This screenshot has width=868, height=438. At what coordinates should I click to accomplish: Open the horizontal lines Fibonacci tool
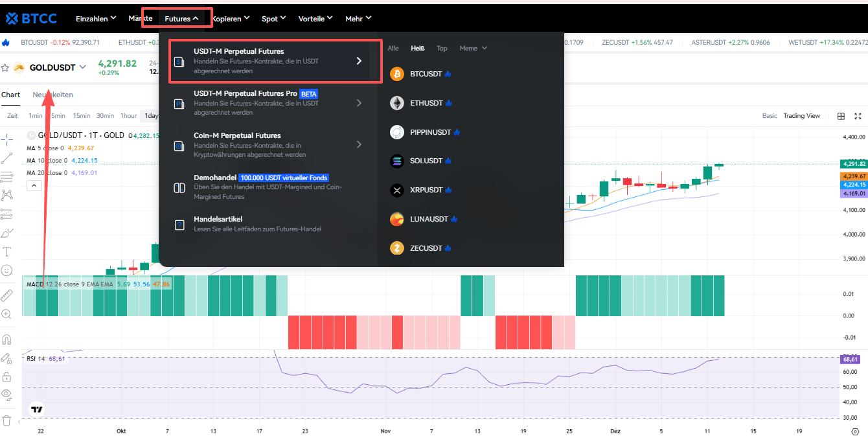tap(7, 176)
